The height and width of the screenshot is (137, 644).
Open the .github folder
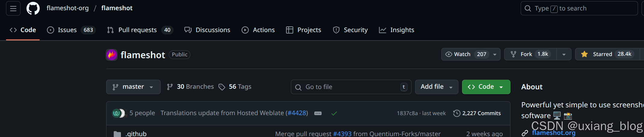[136, 134]
